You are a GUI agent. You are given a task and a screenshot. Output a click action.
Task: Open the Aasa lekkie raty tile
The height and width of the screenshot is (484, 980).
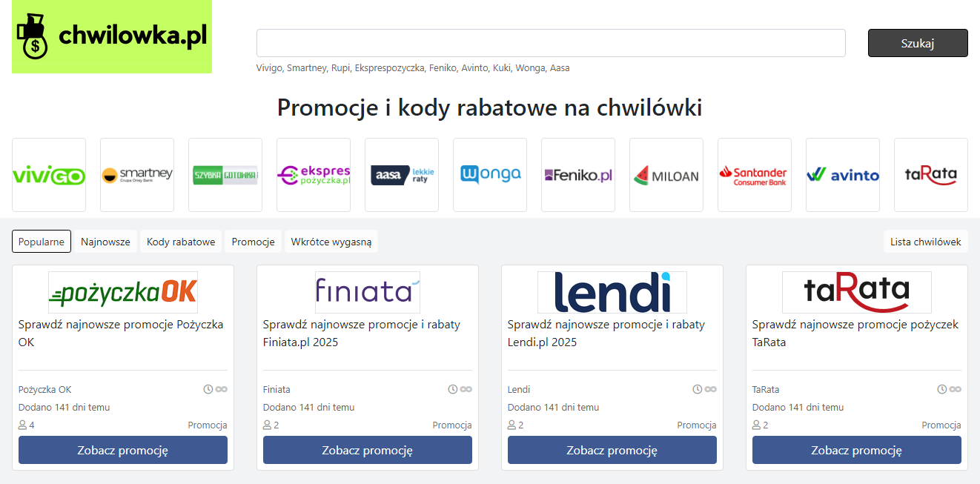(402, 175)
